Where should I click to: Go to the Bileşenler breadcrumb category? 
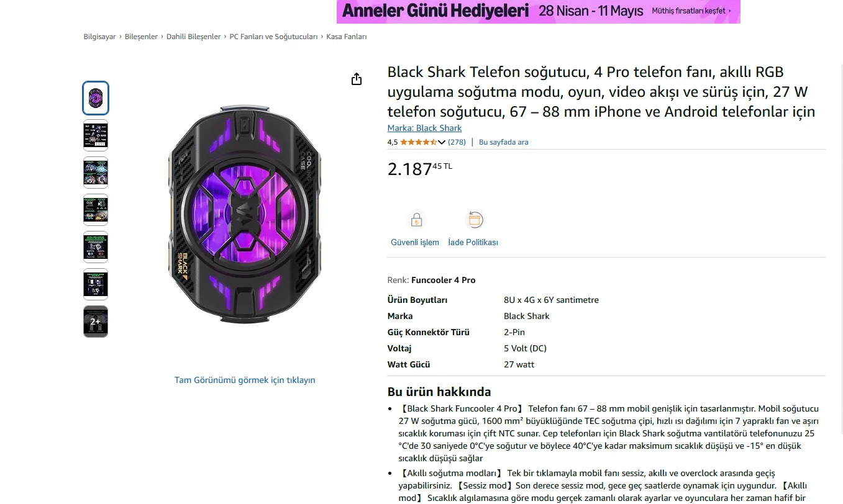coord(141,37)
